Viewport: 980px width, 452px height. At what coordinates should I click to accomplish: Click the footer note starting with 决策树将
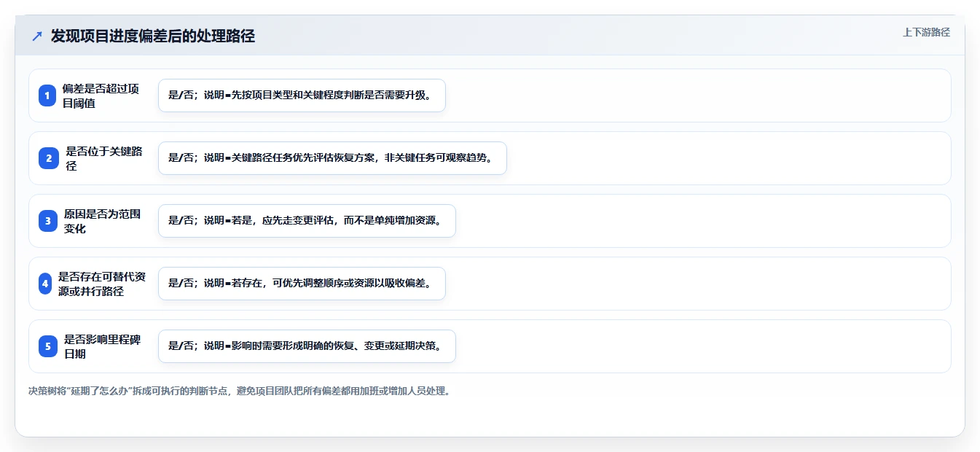tap(239, 391)
